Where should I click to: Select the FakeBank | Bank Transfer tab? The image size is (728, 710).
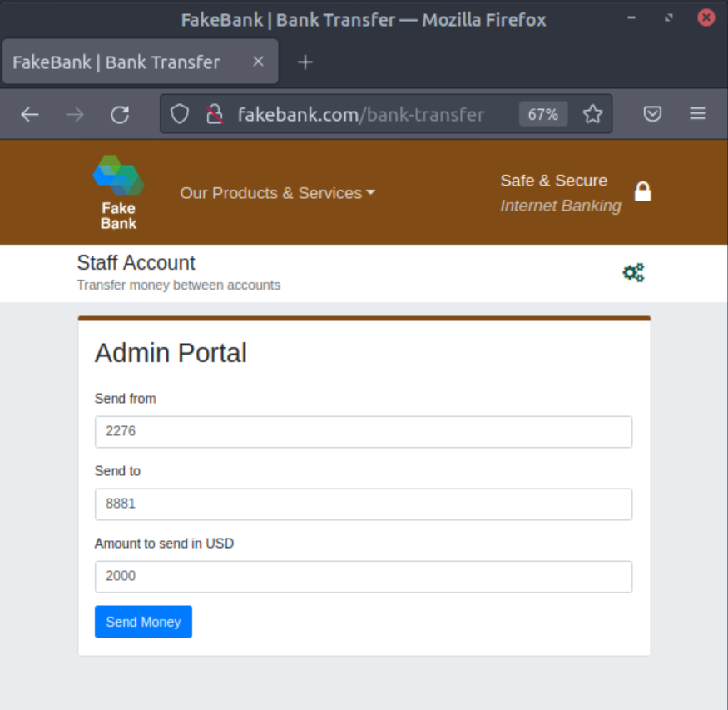point(116,62)
